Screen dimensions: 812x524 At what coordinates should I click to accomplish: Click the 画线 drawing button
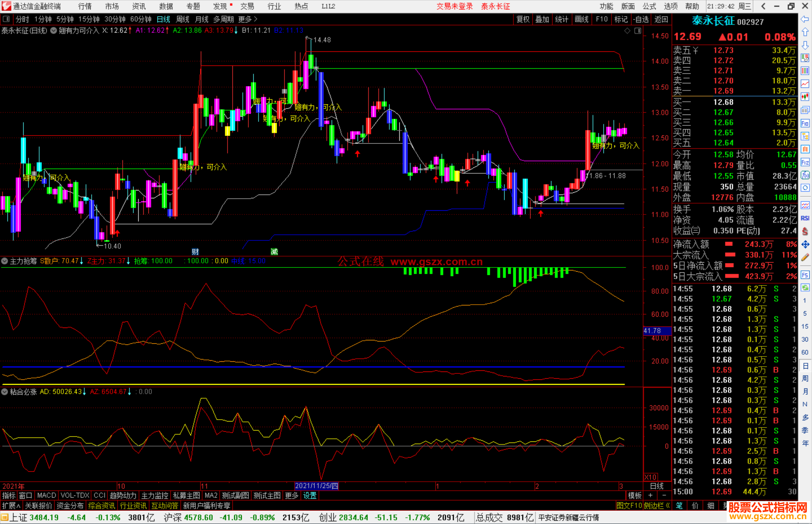582,19
